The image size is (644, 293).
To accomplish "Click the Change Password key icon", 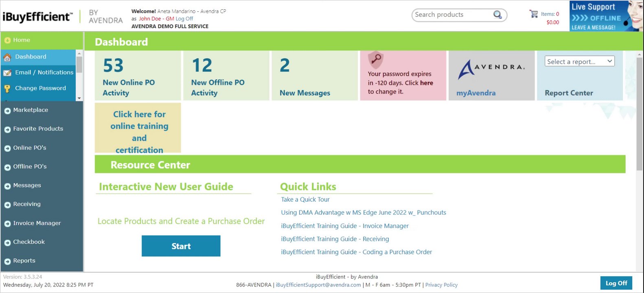I will pyautogui.click(x=7, y=88).
